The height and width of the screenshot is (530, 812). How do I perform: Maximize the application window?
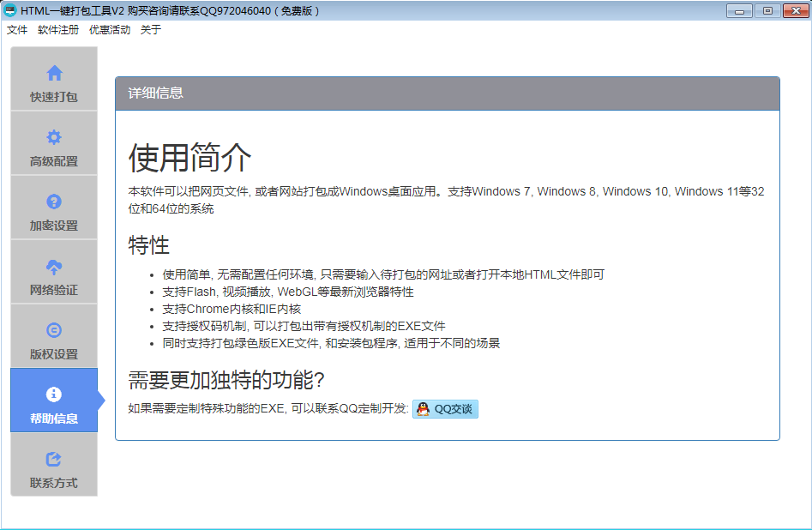pos(767,10)
